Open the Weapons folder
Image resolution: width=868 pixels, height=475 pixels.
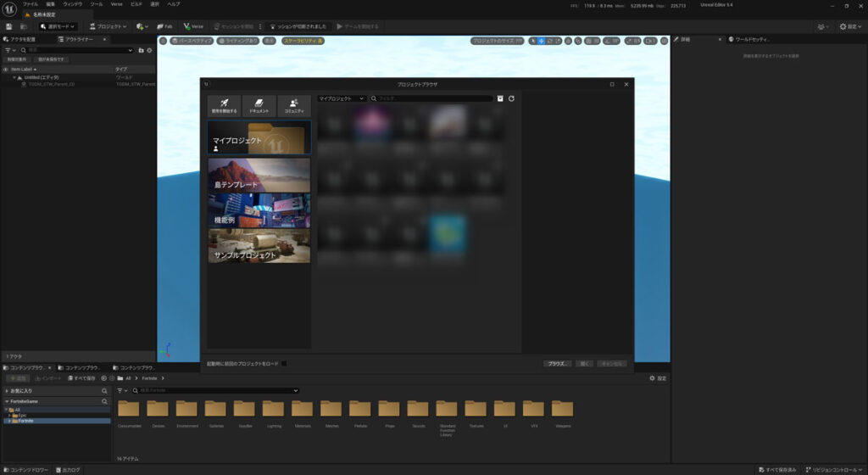tap(563, 414)
